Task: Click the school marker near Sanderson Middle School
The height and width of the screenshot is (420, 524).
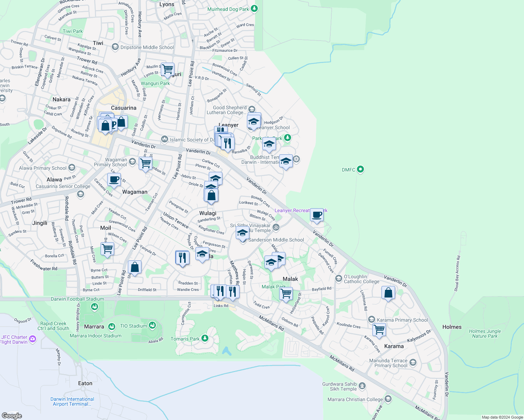Action: [242, 233]
